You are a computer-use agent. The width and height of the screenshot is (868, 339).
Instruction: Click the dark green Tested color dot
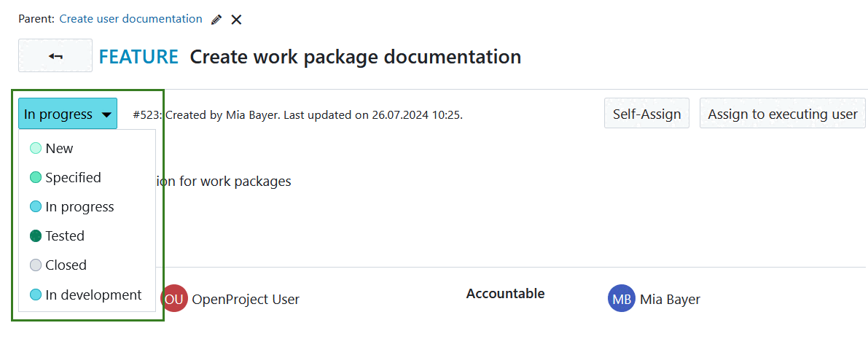[x=36, y=235]
